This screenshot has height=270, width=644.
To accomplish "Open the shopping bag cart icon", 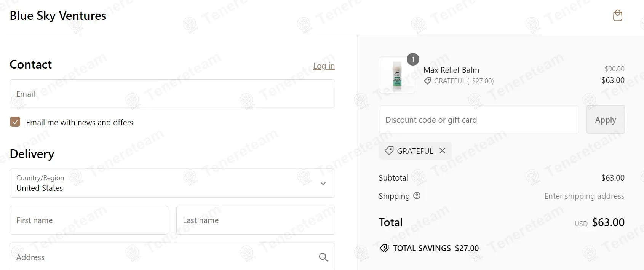I will tap(617, 16).
